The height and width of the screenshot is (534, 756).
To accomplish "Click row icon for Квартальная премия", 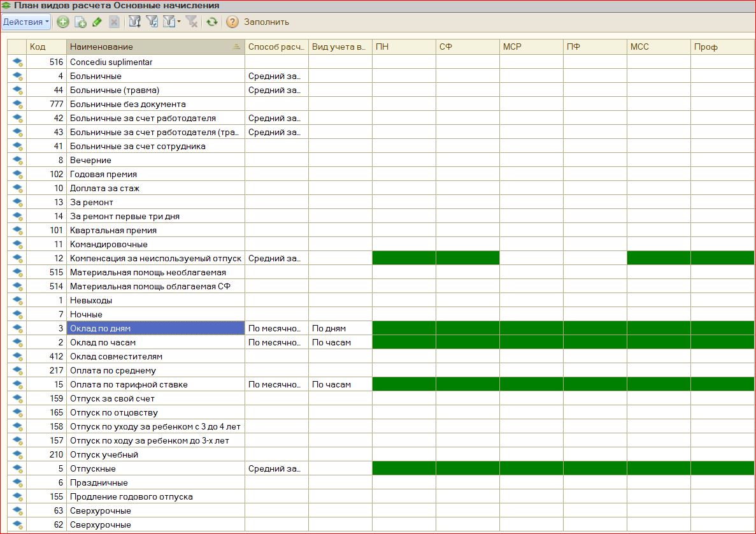I will click(17, 230).
